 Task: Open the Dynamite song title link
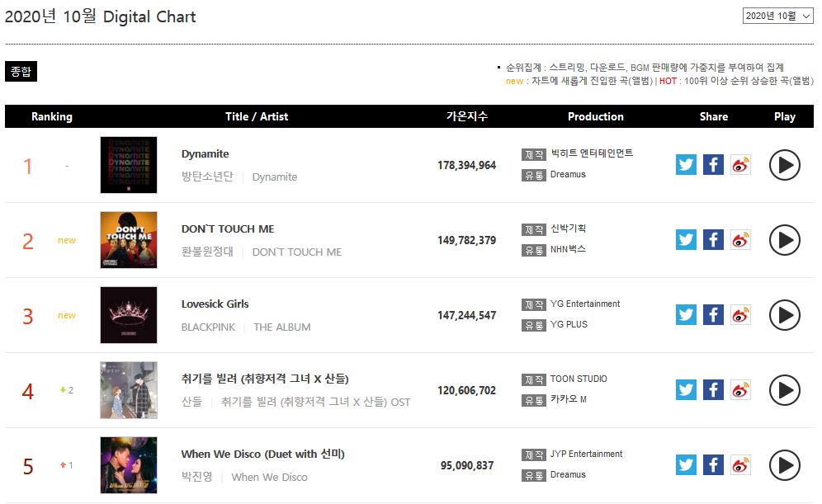[x=205, y=154]
